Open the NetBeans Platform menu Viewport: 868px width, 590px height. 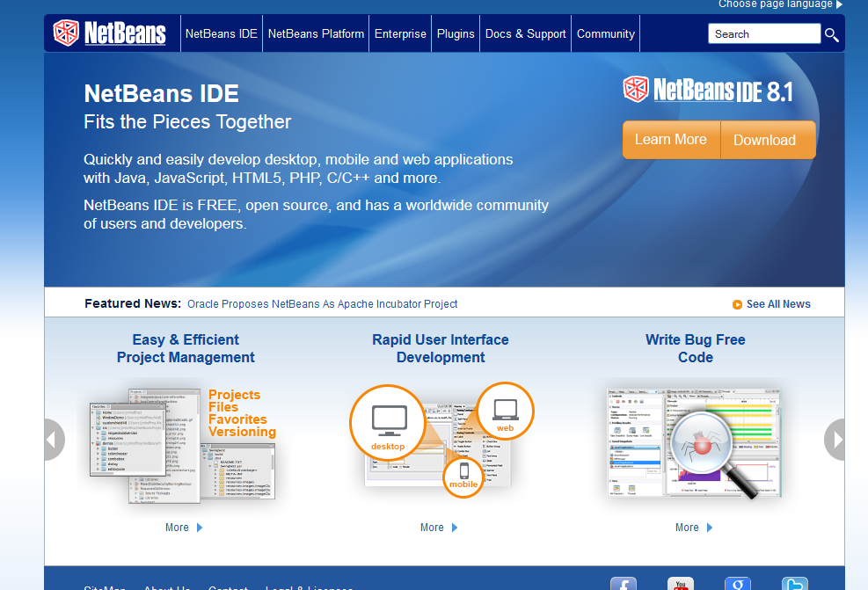coord(316,33)
